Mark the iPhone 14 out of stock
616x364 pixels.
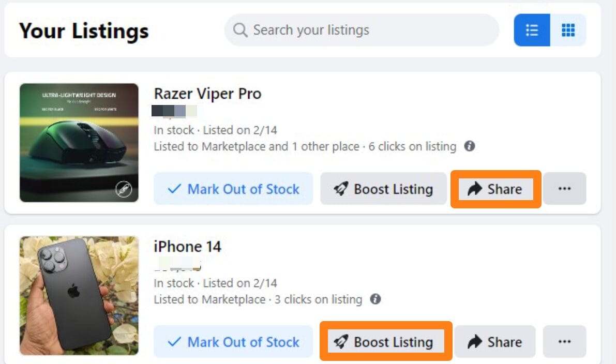coord(233,341)
